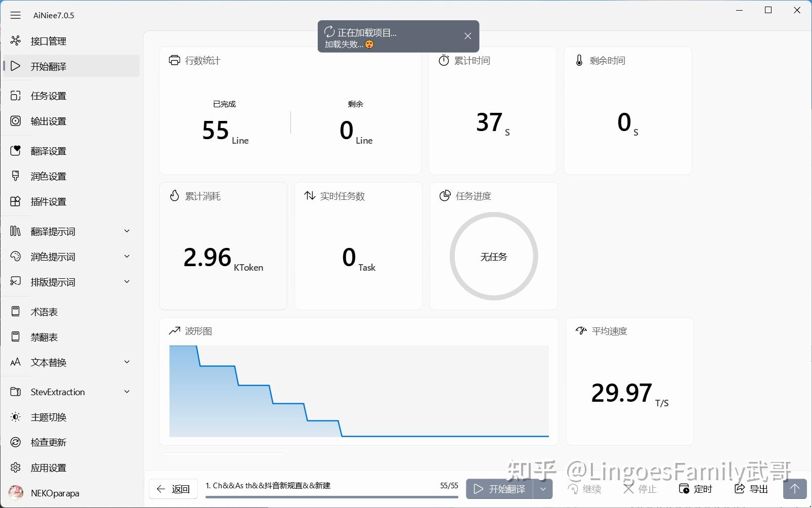Expand 文本替换 section chevron
812x508 pixels.
[x=127, y=362]
